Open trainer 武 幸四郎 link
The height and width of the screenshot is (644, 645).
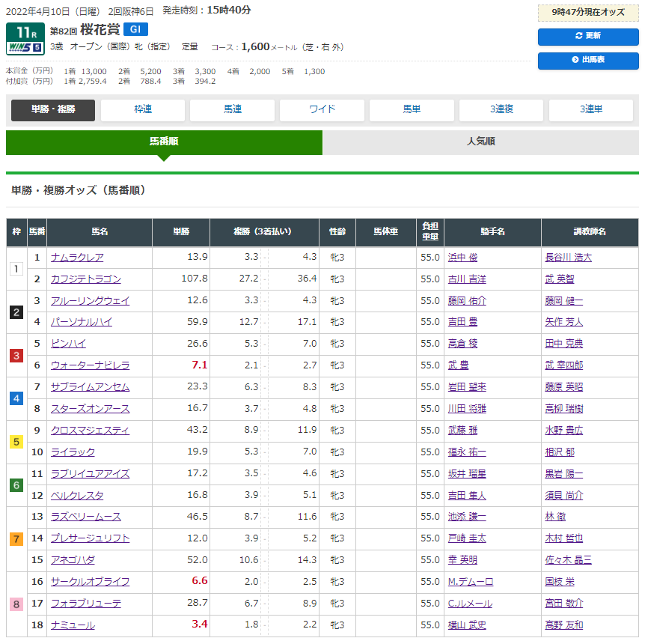point(564,365)
